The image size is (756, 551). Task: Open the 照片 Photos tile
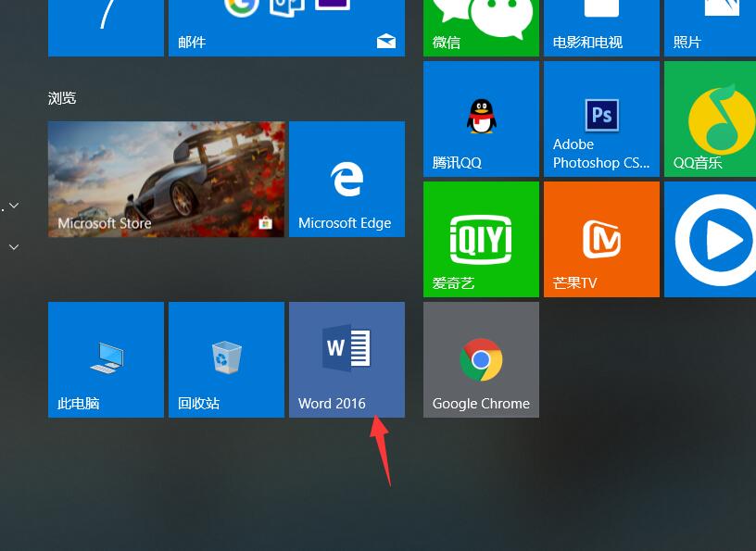(x=711, y=28)
